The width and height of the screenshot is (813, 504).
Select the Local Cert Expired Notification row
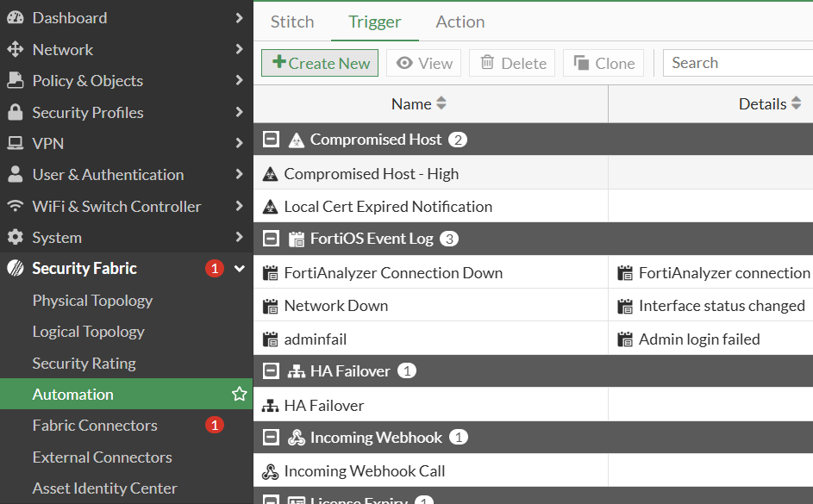click(533, 206)
